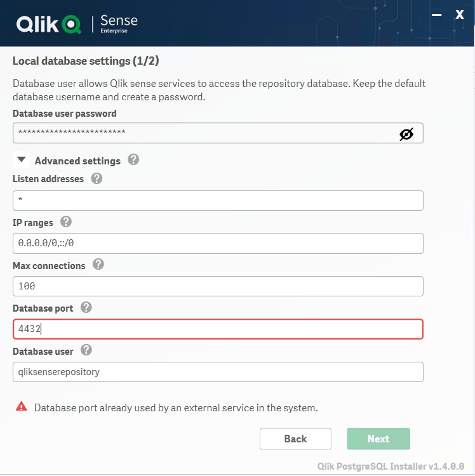Screen dimensions: 475x476
Task: Click the Back button
Action: point(295,439)
